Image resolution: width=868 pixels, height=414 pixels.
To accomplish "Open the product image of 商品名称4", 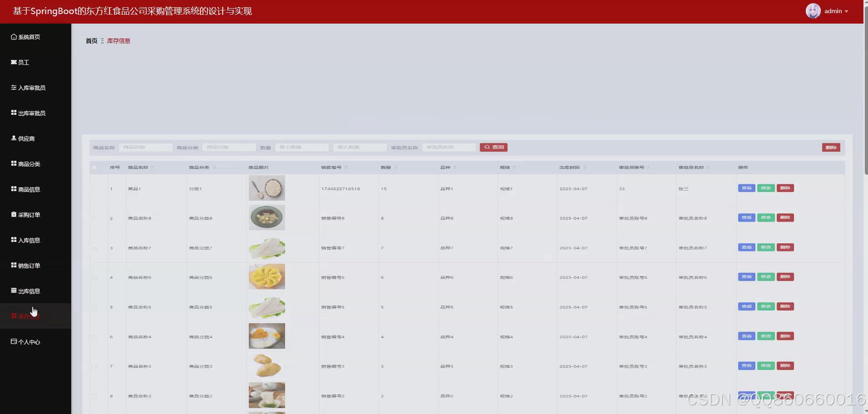I will coord(267,336).
